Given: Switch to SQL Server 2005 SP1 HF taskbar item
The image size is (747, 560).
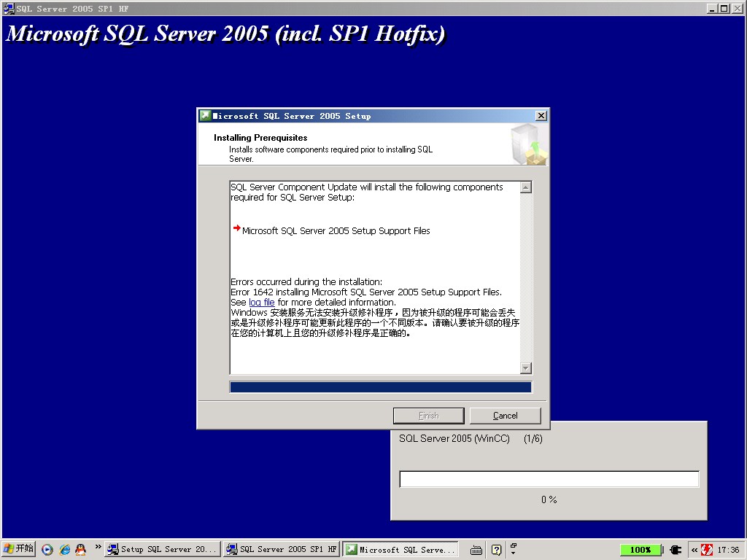Looking at the screenshot, I should [x=281, y=550].
